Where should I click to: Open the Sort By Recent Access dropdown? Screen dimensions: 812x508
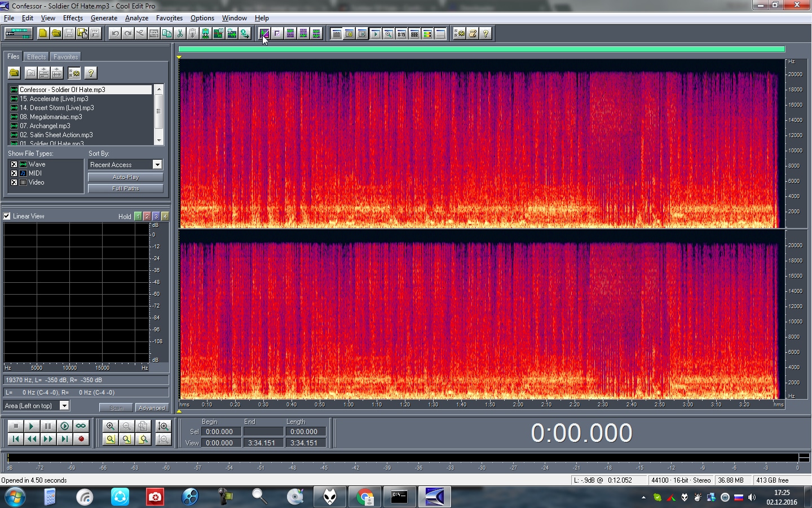(x=157, y=164)
